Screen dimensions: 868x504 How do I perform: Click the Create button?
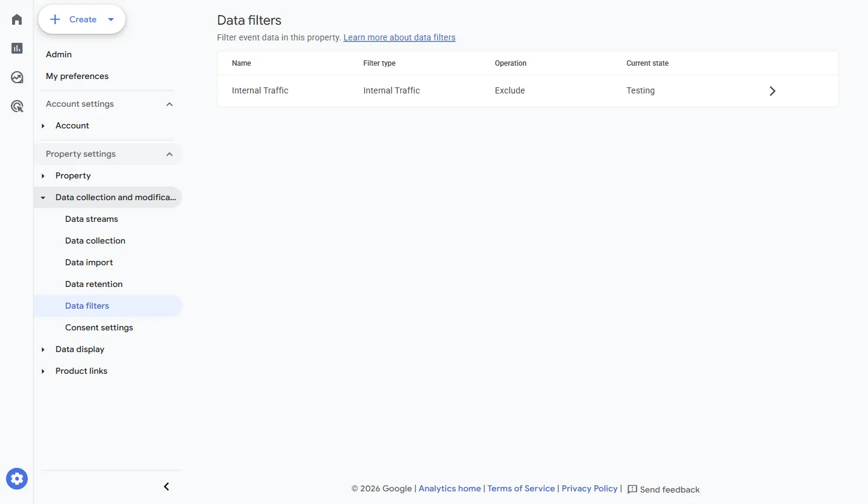point(82,19)
